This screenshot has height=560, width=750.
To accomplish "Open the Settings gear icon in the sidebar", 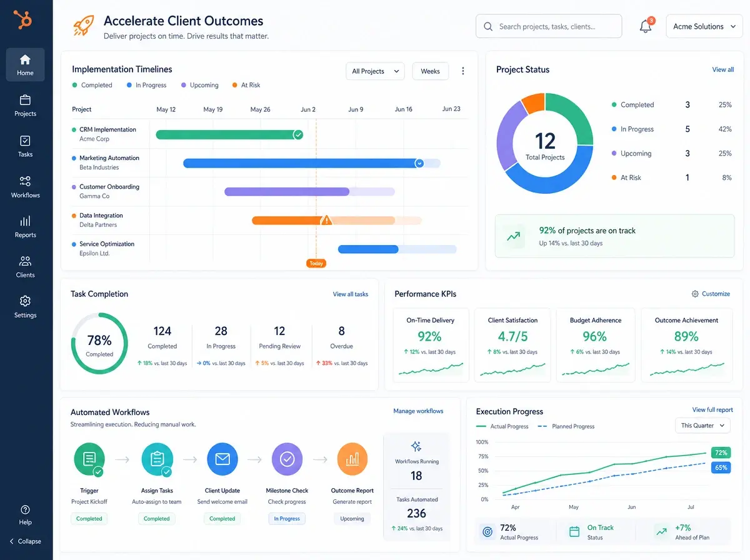I will 25,301.
